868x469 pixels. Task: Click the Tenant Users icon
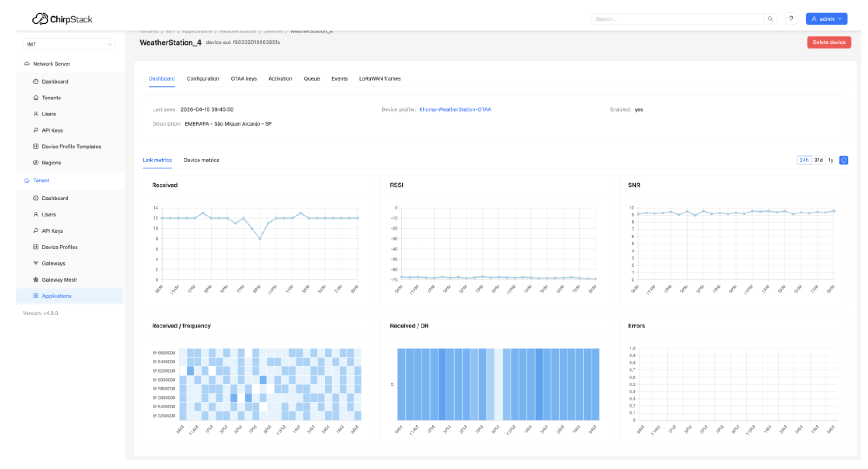coord(36,215)
